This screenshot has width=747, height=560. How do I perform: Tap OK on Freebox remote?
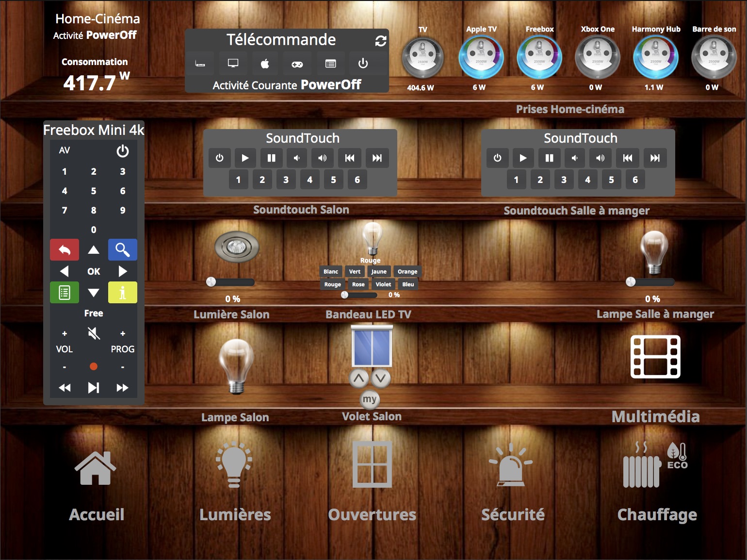tap(94, 271)
